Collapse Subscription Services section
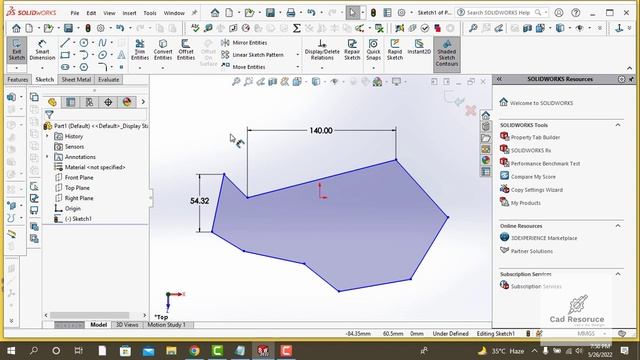Screen dimensions: 640x360 [618, 274]
